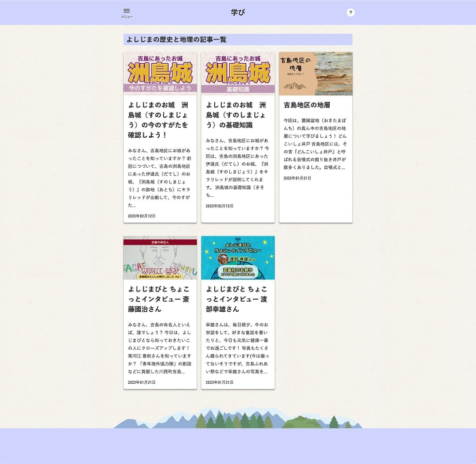476x464 pixels.
Task: Click the 学び page title
Action: [237, 12]
